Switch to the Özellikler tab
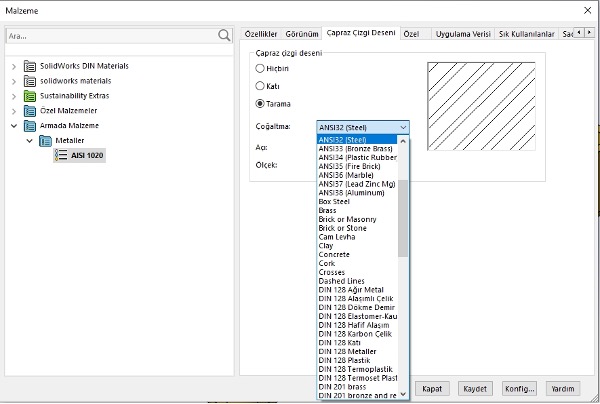 point(261,34)
